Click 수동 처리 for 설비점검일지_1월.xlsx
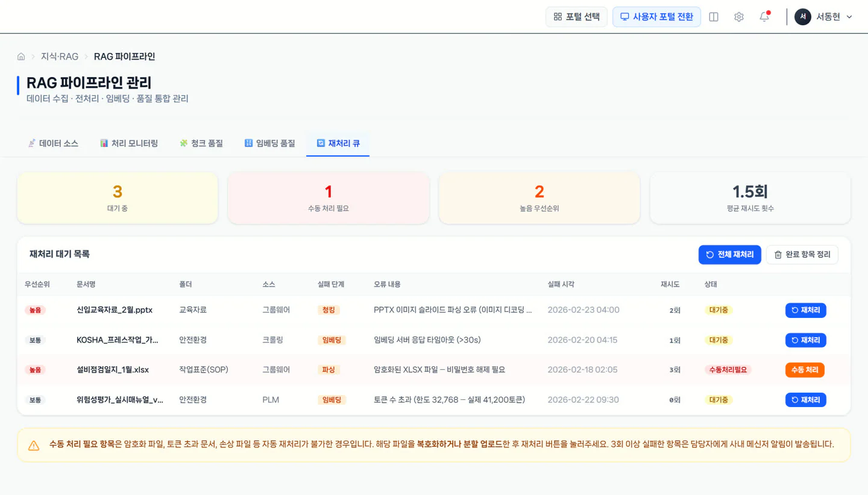This screenshot has height=495, width=868. pos(805,370)
